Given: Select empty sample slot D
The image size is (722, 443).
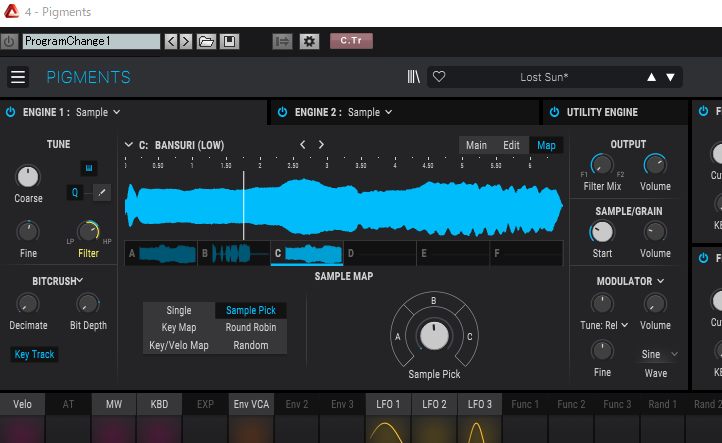Looking at the screenshot, I should [380, 253].
